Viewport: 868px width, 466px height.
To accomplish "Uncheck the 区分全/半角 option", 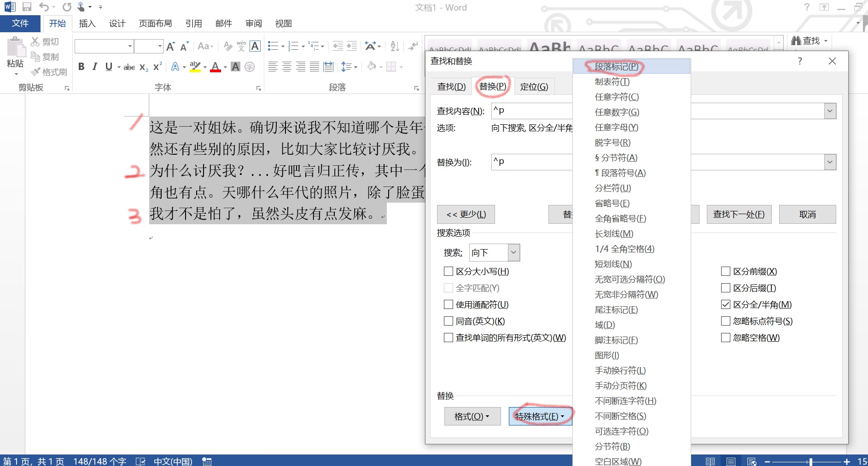I will click(725, 304).
